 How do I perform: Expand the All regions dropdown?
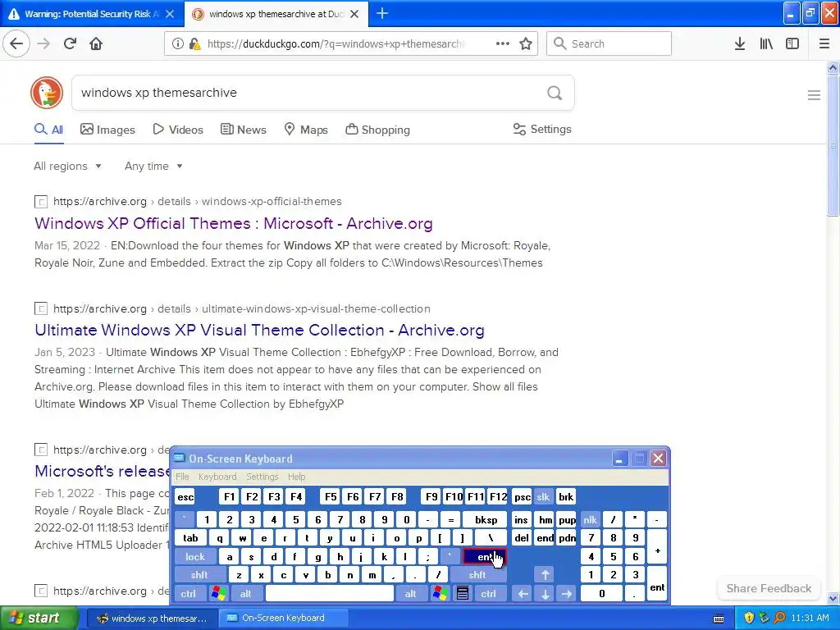click(x=67, y=166)
